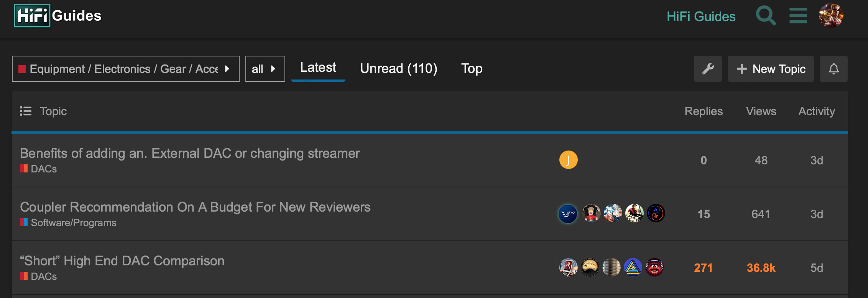
Task: Open the user profile avatar
Action: tap(831, 15)
